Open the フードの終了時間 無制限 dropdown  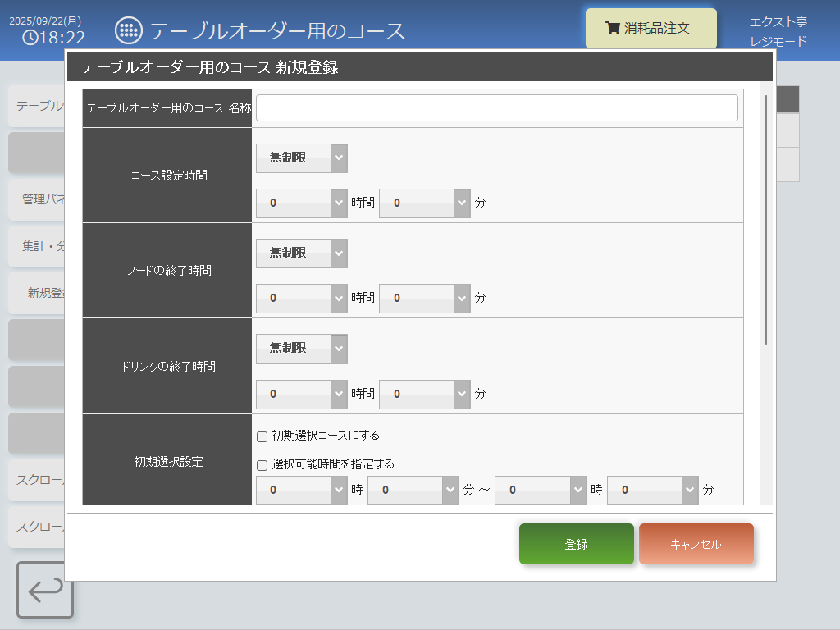click(x=301, y=253)
